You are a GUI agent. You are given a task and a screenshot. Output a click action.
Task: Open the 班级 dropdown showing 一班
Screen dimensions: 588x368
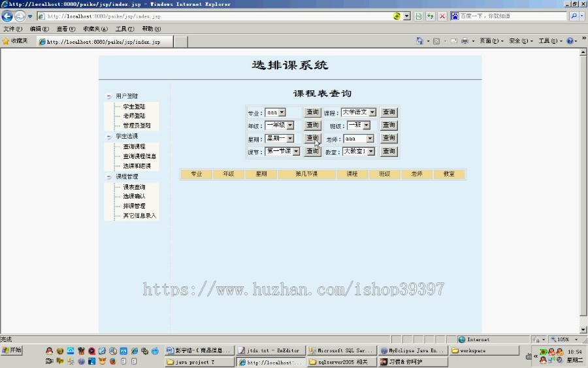point(359,125)
